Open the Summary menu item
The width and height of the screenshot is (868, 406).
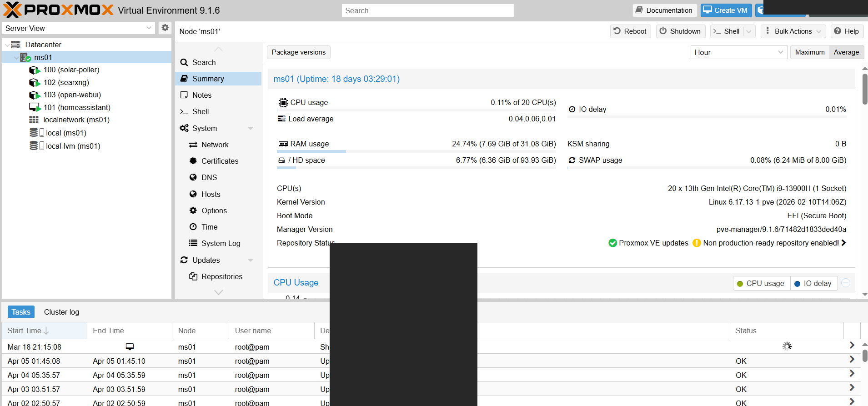coord(218,79)
